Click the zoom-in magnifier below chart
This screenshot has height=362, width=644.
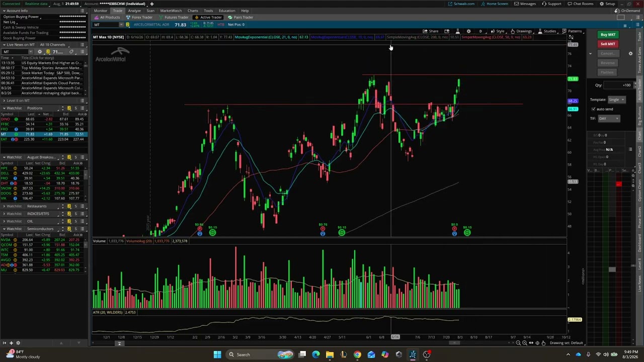(524, 343)
